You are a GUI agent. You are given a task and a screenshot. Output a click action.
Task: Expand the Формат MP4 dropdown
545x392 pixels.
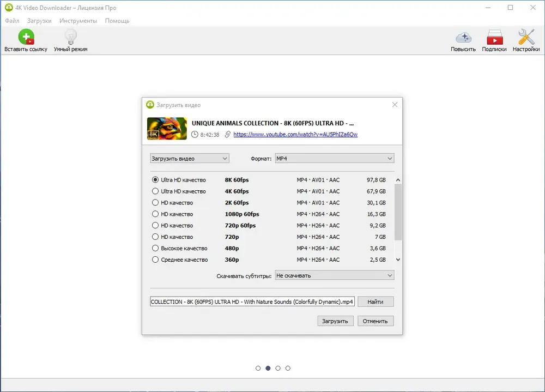point(334,159)
